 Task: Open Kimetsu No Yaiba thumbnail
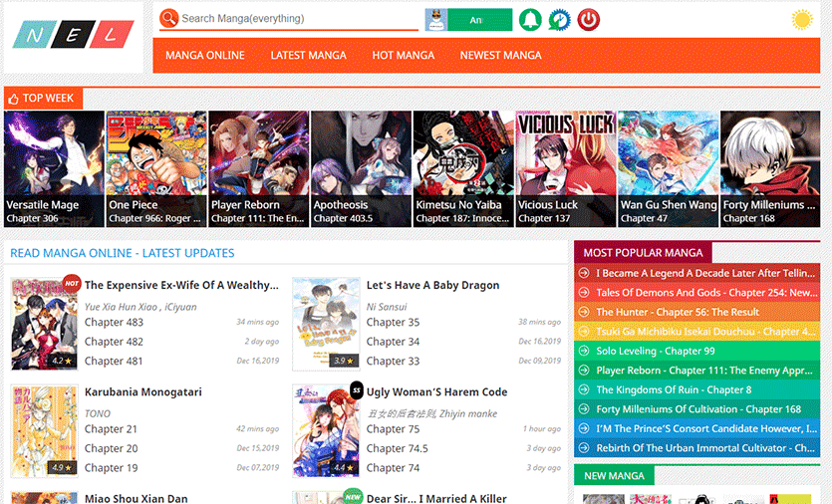pos(463,168)
